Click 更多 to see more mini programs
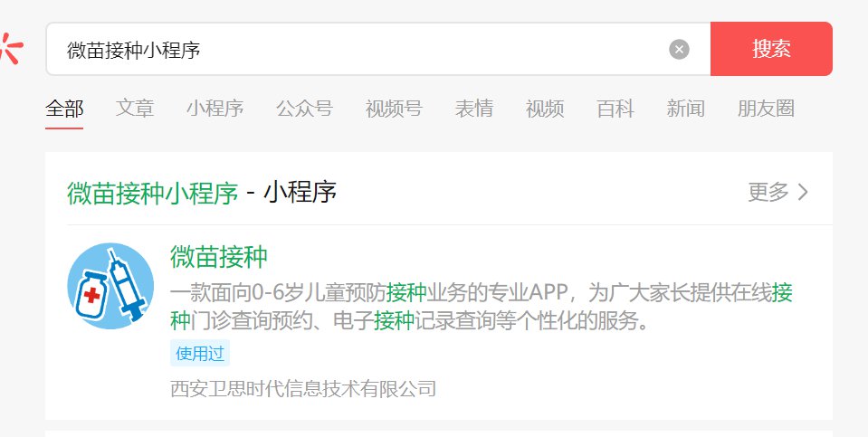 [x=768, y=192]
